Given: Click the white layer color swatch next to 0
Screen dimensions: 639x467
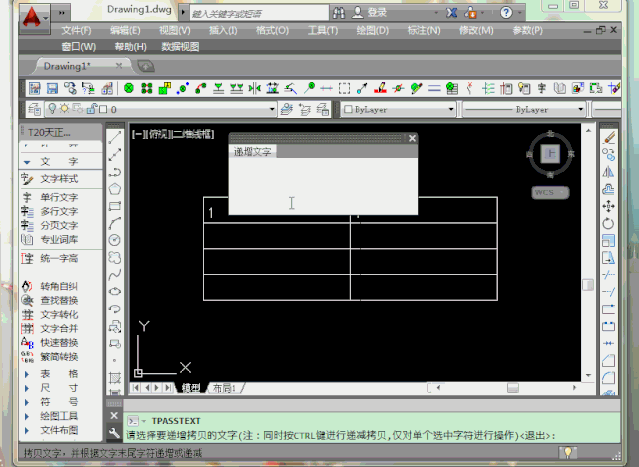Looking at the screenshot, I should point(104,109).
